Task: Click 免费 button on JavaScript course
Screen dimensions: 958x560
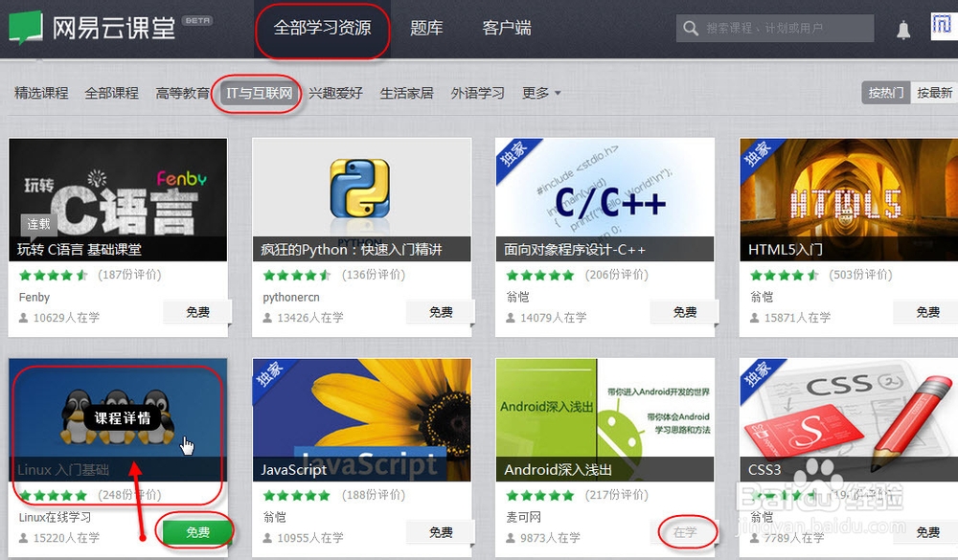Action: tap(441, 532)
